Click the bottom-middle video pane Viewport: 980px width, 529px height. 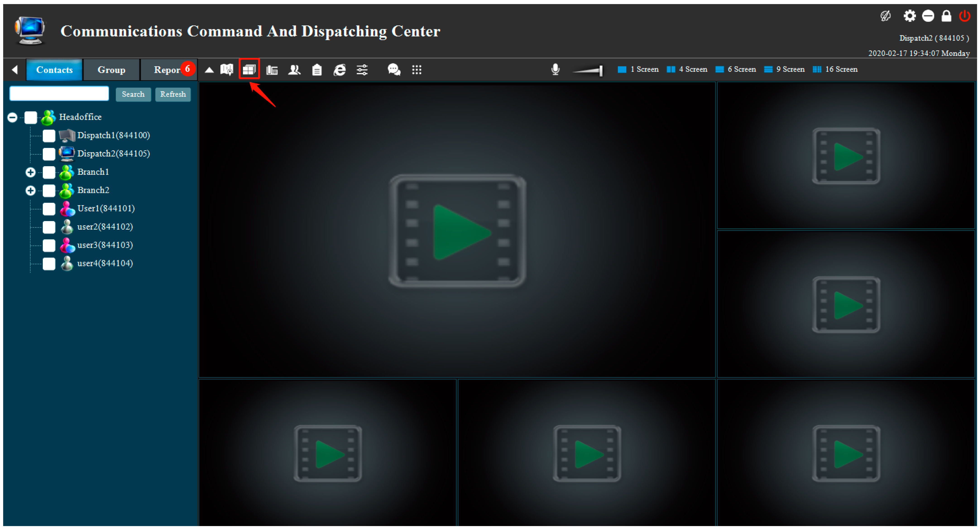coord(587,453)
